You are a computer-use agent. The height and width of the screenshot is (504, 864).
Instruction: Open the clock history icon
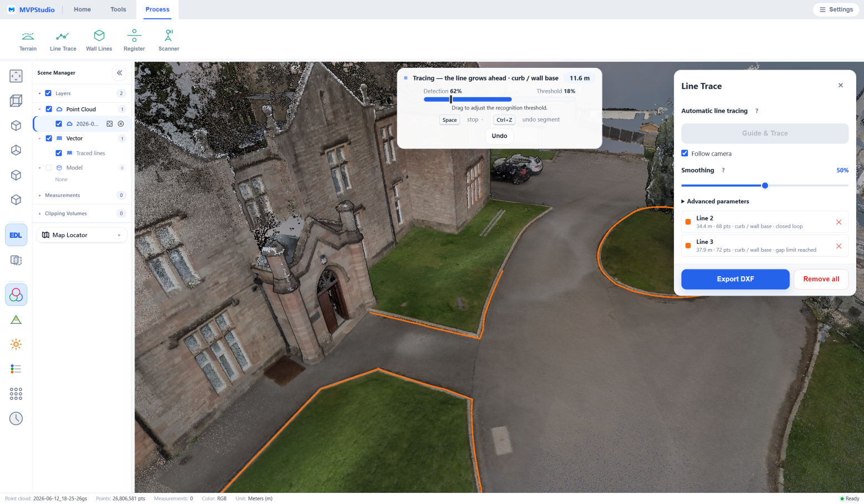(16, 418)
